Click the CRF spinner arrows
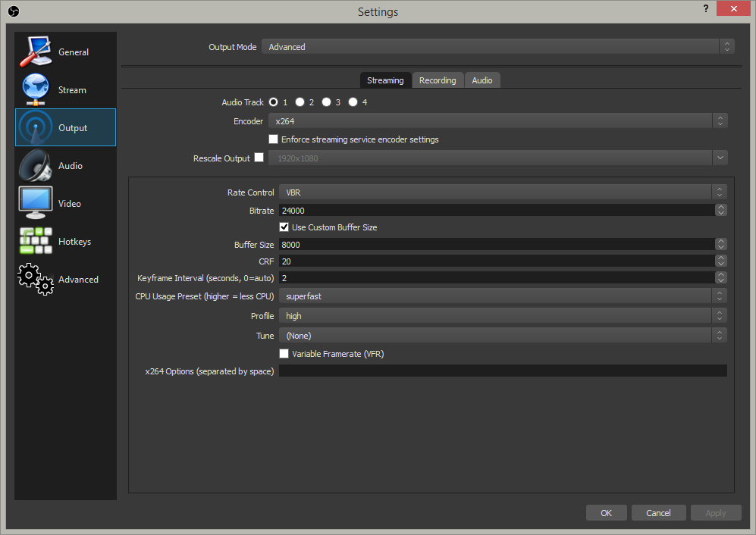The height and width of the screenshot is (535, 756). click(721, 261)
